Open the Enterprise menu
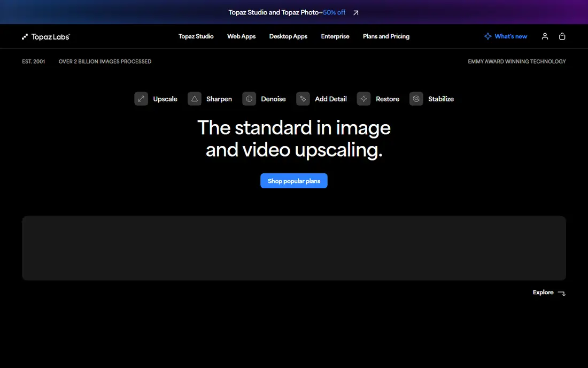 (x=335, y=36)
